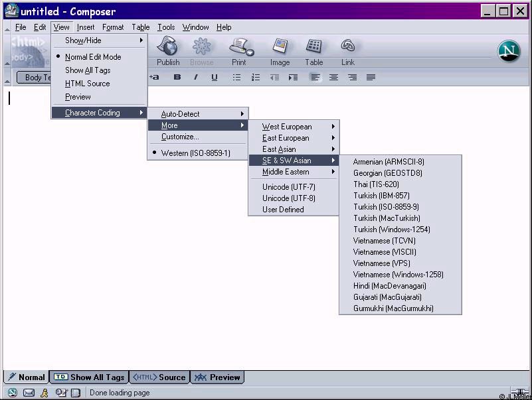This screenshot has height=400, width=532.
Task: Switch to the HTML Source tab
Action: [159, 377]
